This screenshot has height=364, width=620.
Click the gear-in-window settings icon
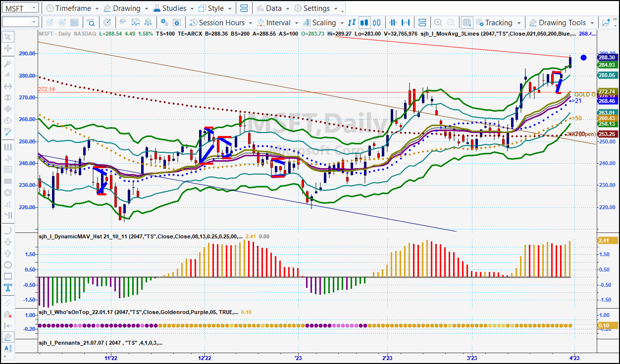(177, 22)
